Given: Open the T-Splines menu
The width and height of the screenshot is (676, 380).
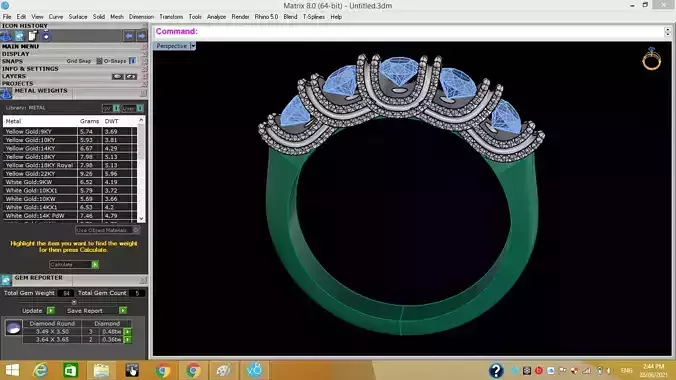Looking at the screenshot, I should (313, 17).
